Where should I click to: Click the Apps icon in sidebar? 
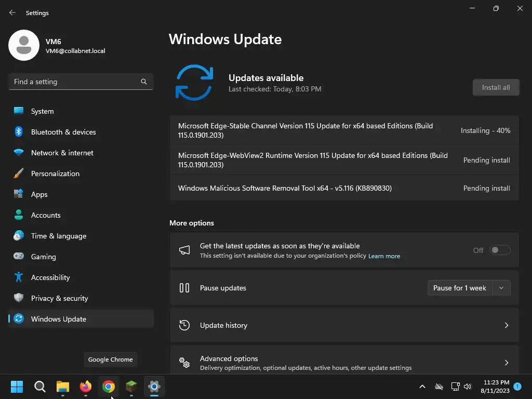(x=19, y=194)
